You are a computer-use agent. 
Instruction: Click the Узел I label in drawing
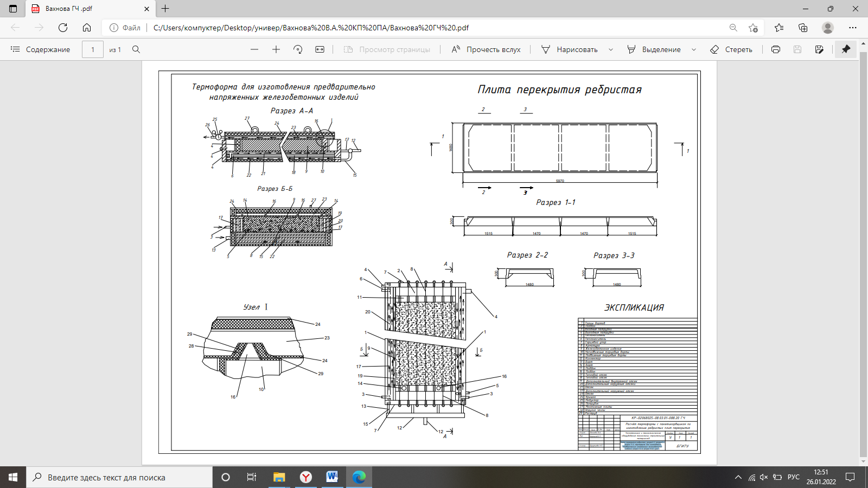pyautogui.click(x=256, y=307)
